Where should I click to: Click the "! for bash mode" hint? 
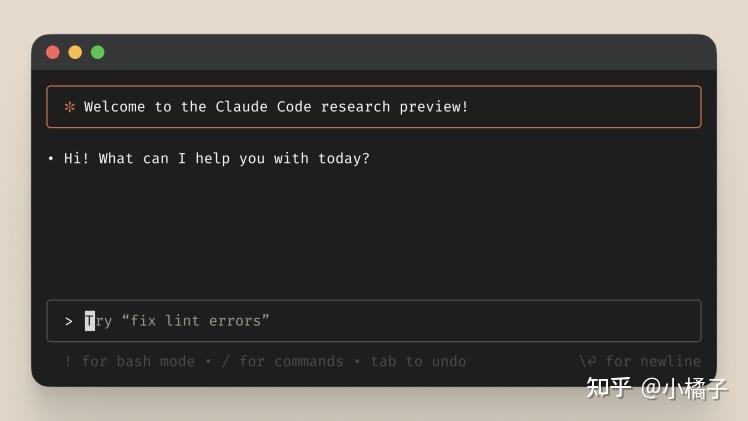[x=129, y=361]
